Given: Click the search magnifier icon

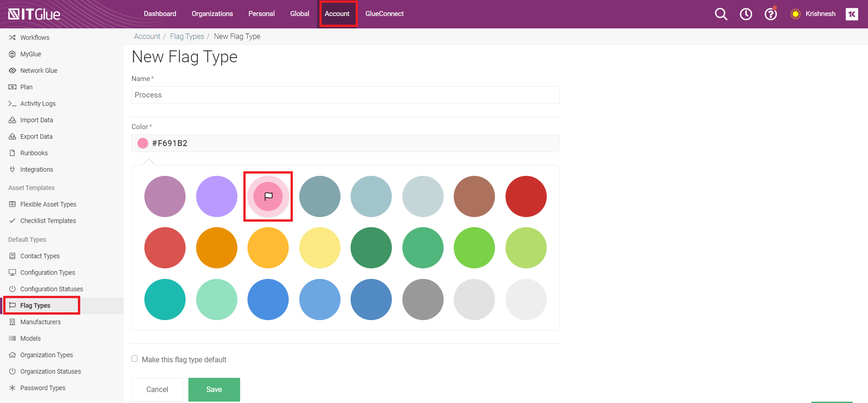Looking at the screenshot, I should (x=721, y=14).
